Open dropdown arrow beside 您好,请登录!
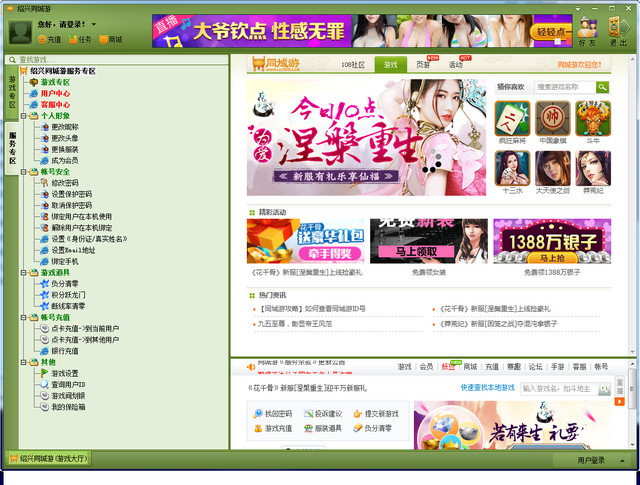 coord(94,24)
